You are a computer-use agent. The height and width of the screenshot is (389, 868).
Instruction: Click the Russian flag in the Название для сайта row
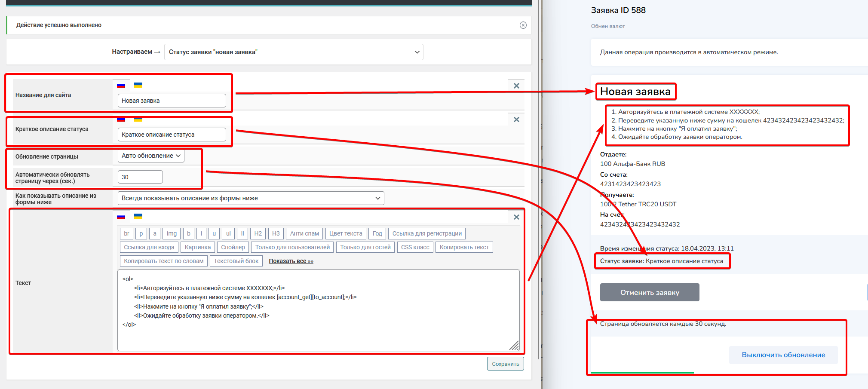(121, 85)
